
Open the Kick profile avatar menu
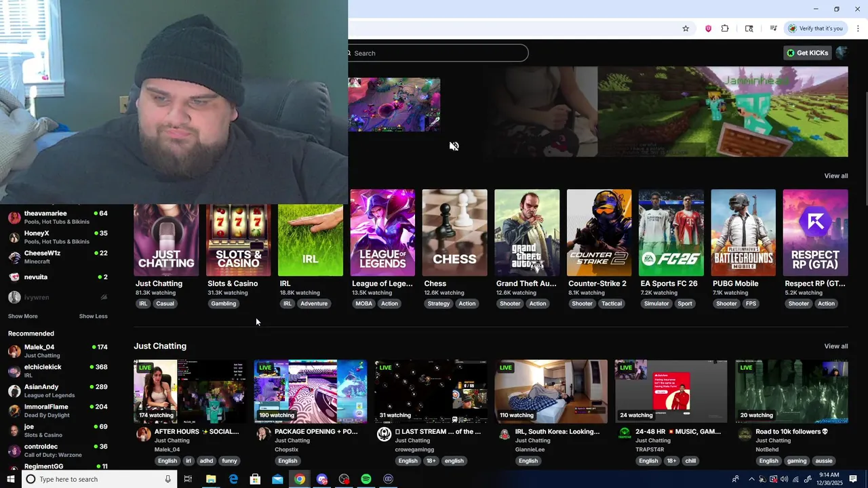[842, 53]
